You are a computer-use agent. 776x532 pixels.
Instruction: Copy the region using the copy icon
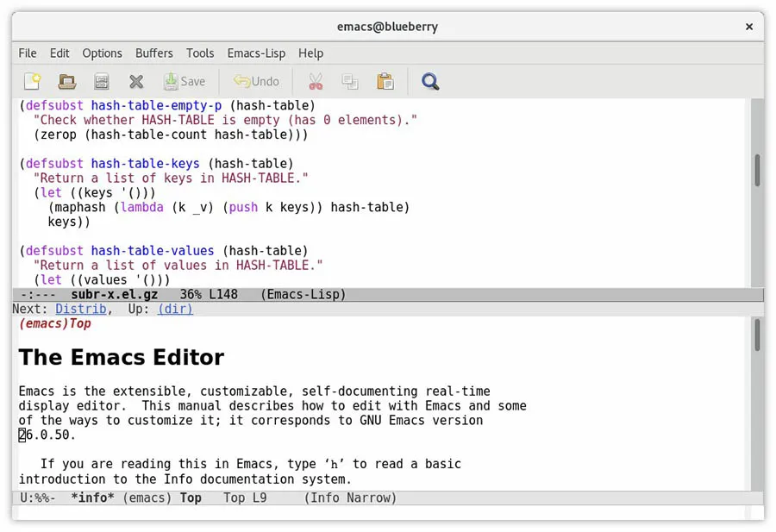[x=350, y=81]
